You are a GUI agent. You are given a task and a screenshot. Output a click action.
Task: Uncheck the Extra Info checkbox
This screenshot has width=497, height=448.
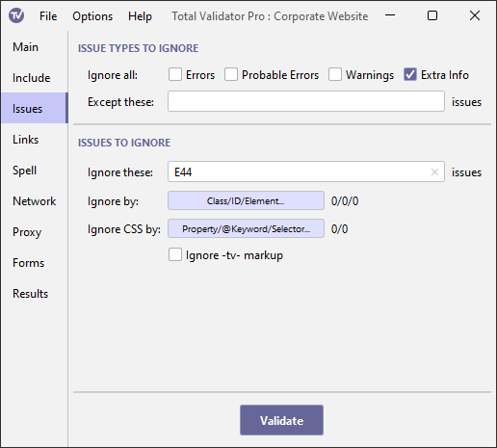coord(410,74)
